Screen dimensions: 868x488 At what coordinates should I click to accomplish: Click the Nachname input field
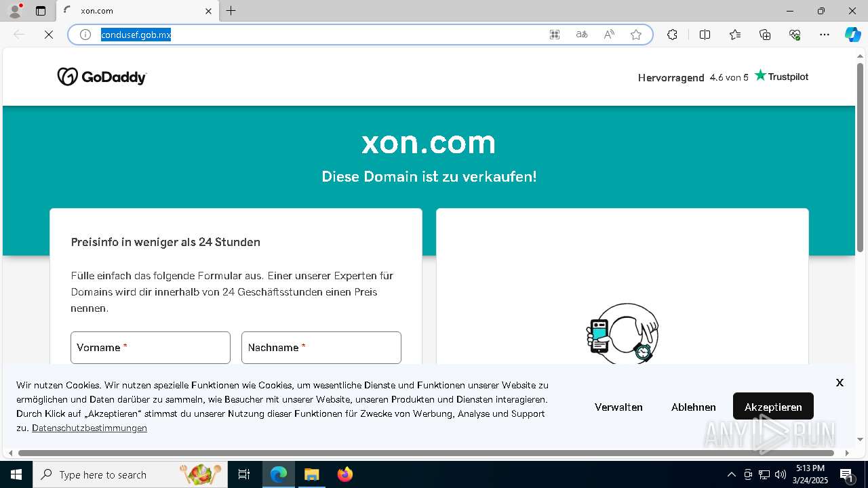(321, 348)
